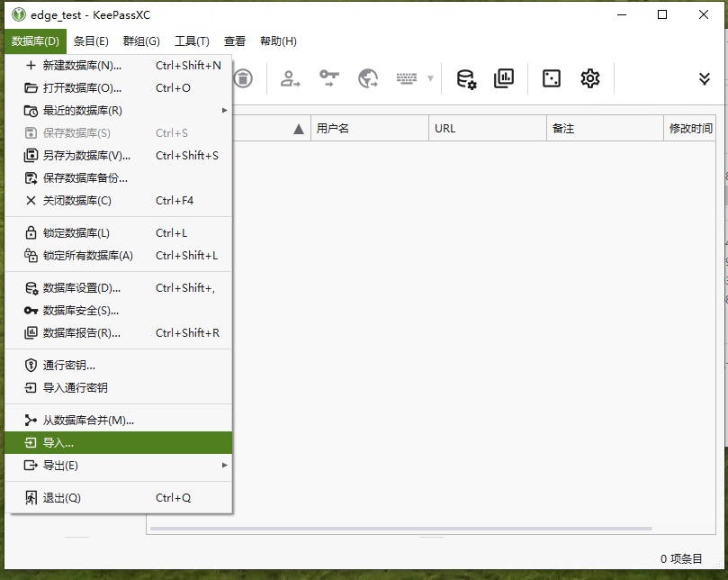Open database settings from the toolbar
This screenshot has height=580, width=728.
468,78
